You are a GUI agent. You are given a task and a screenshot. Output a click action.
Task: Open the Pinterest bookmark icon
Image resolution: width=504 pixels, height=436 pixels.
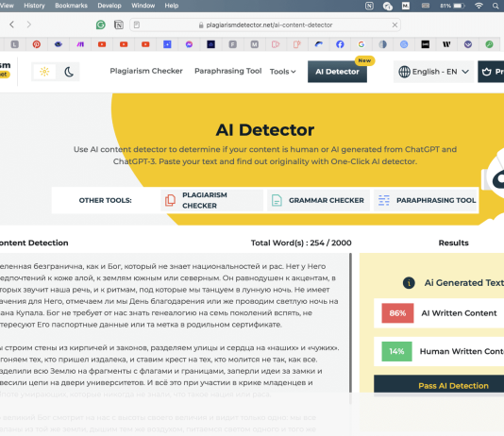pyautogui.click(x=37, y=44)
